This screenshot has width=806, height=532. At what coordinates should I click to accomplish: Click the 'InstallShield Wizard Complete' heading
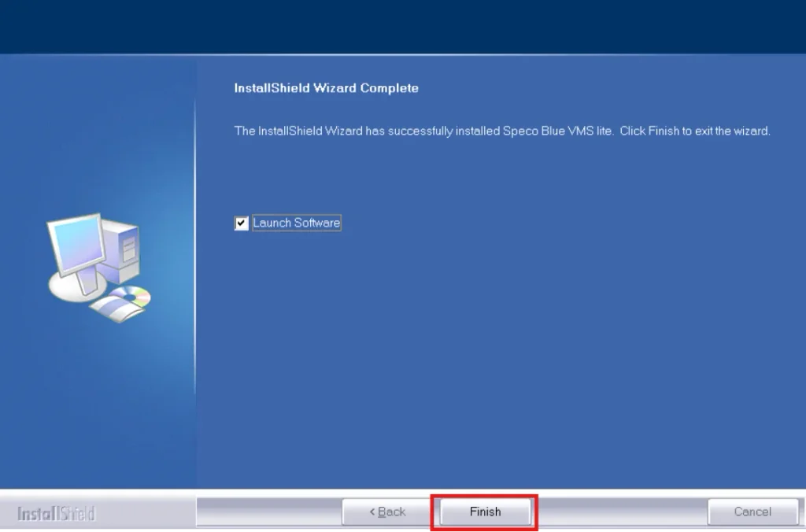coord(326,88)
